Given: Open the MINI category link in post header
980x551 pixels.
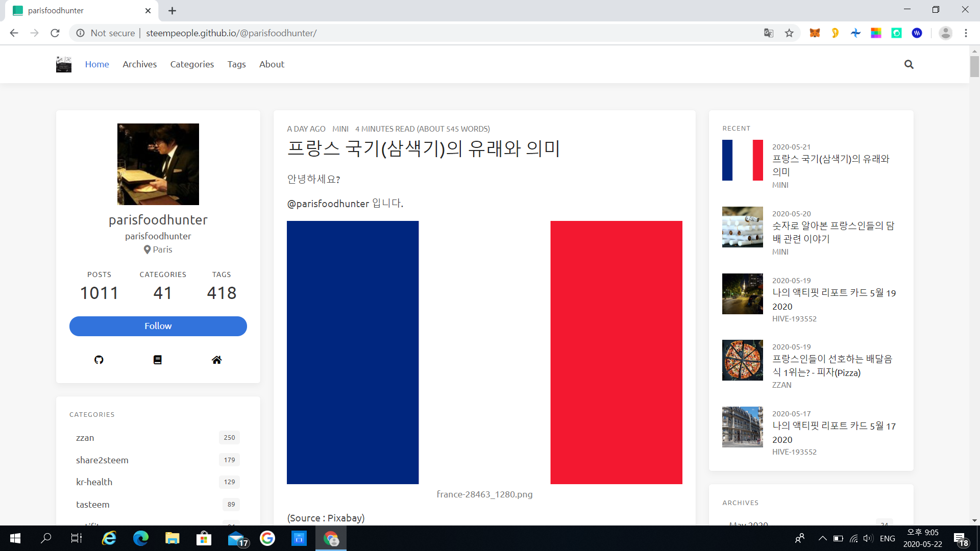Looking at the screenshot, I should 340,129.
